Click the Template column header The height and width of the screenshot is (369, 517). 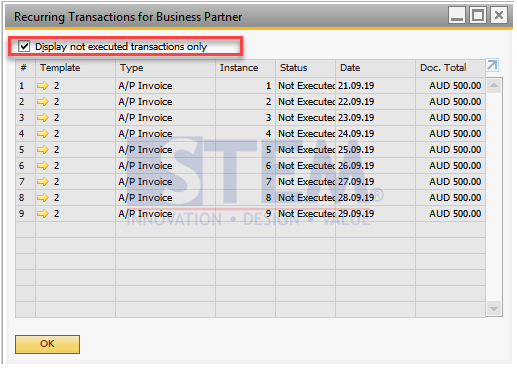tap(75, 68)
